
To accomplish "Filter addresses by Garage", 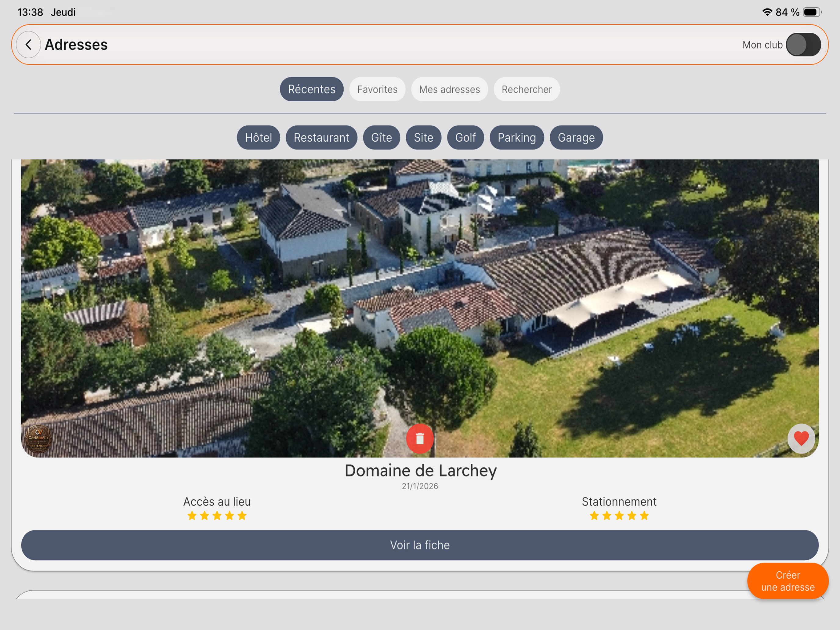I will [x=577, y=137].
